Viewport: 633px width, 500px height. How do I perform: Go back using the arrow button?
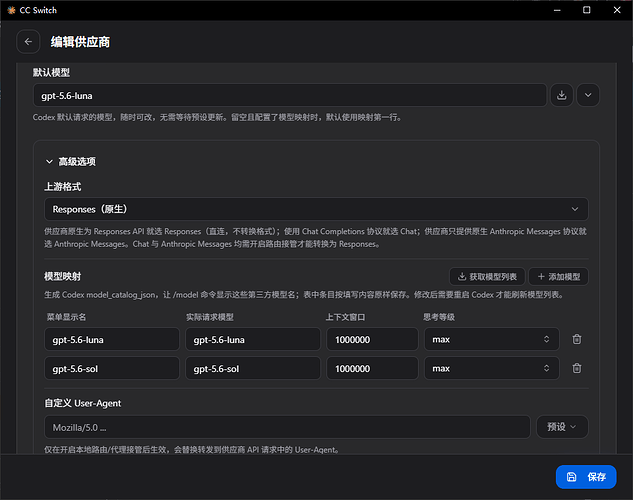(x=28, y=42)
